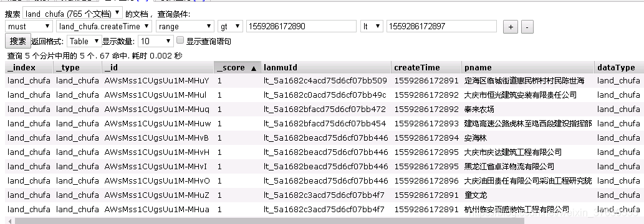Select id AWsMss1CUgsUu1M-MHvH cell
The width and height of the screenshot is (644, 224).
pos(158,152)
